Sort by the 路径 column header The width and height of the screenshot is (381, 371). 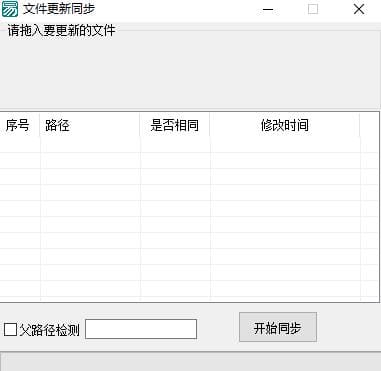tap(90, 125)
